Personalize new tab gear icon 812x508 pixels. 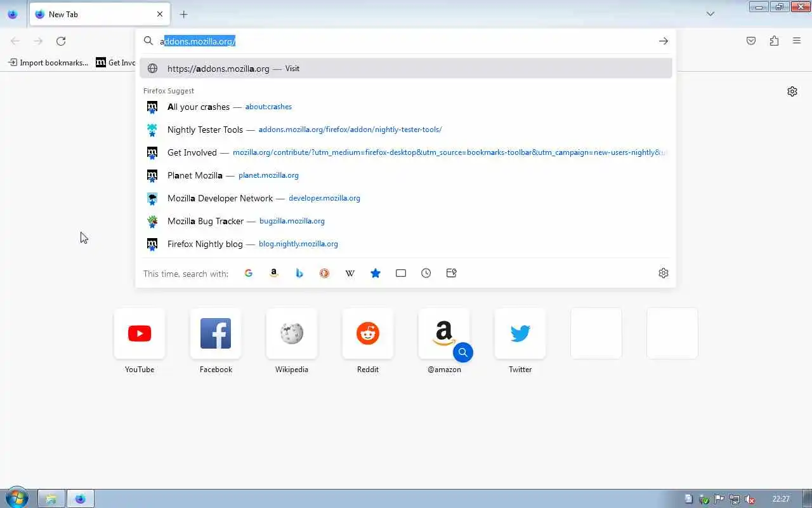coord(792,91)
